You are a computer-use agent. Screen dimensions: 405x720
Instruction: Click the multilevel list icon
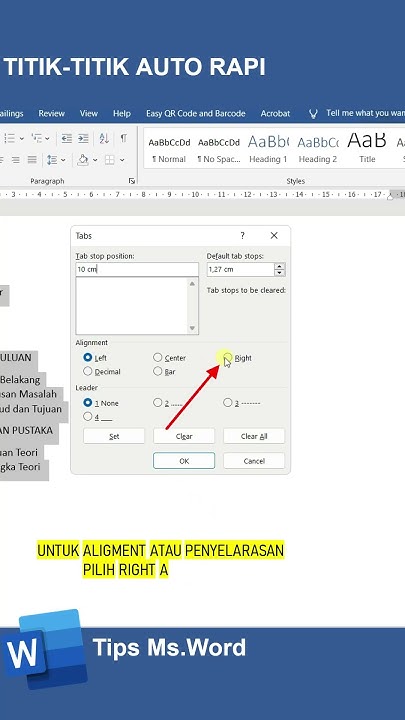pyautogui.click(x=36, y=138)
